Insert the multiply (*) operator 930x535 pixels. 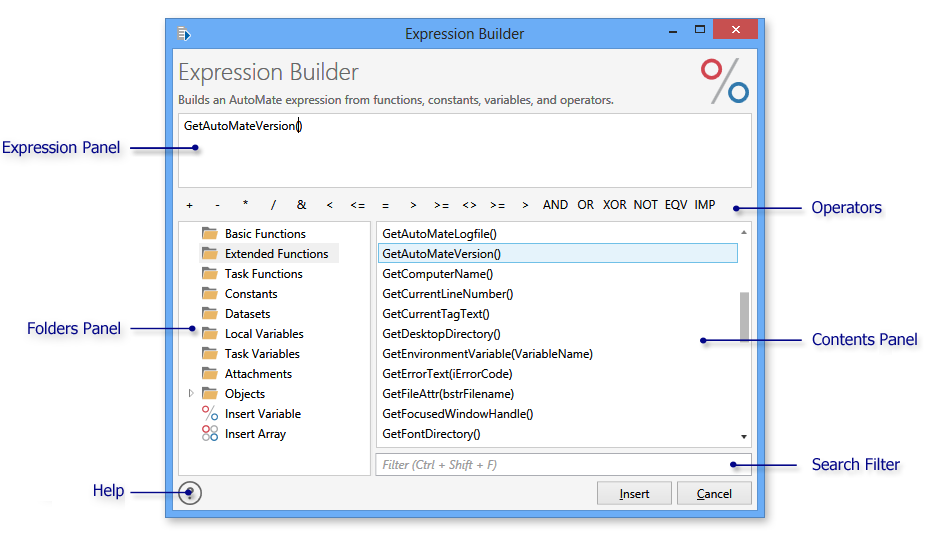tap(245, 204)
